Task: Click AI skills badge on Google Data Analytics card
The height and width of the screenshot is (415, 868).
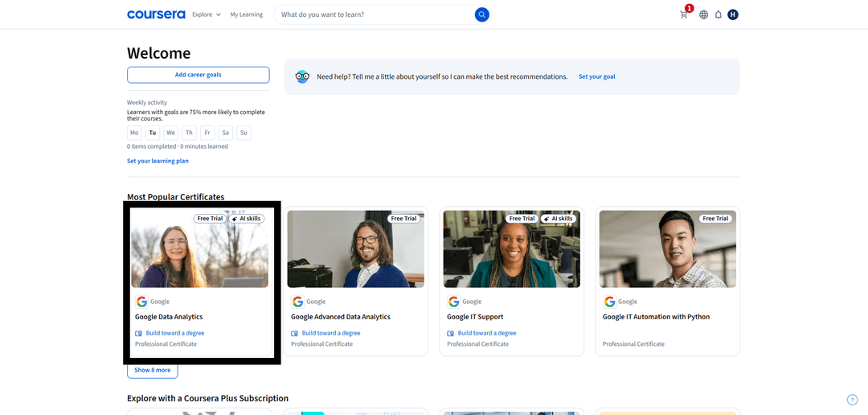Action: click(x=247, y=218)
